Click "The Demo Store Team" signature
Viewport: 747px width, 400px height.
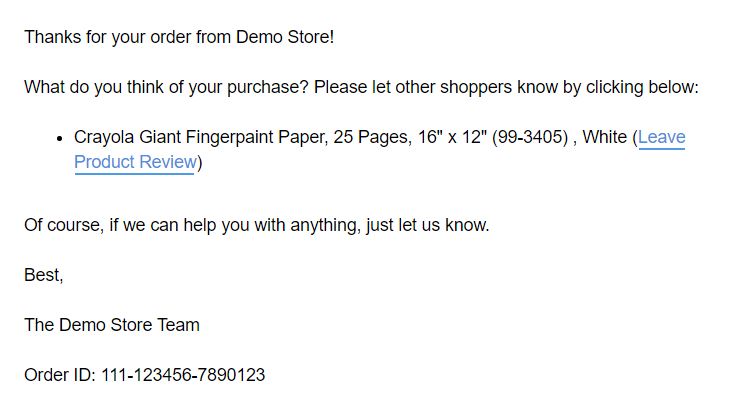[x=112, y=325]
